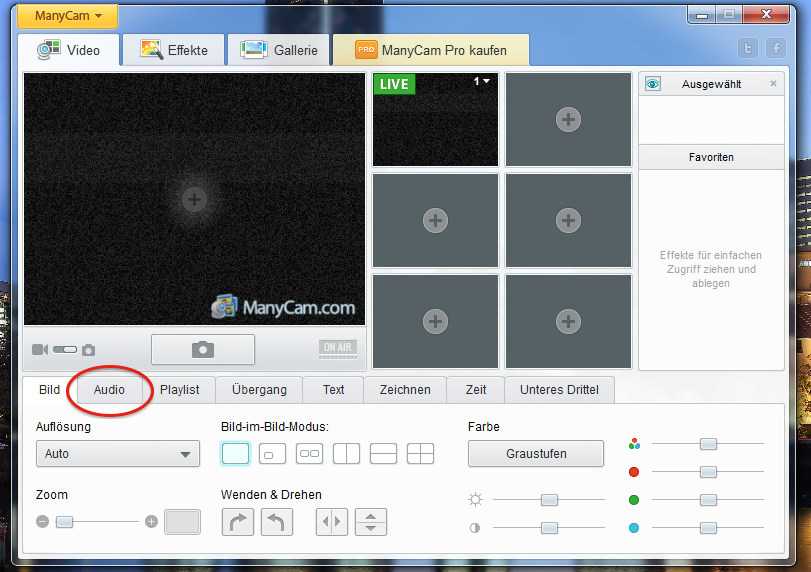Click the video camera mode icon
811x572 pixels.
point(40,350)
